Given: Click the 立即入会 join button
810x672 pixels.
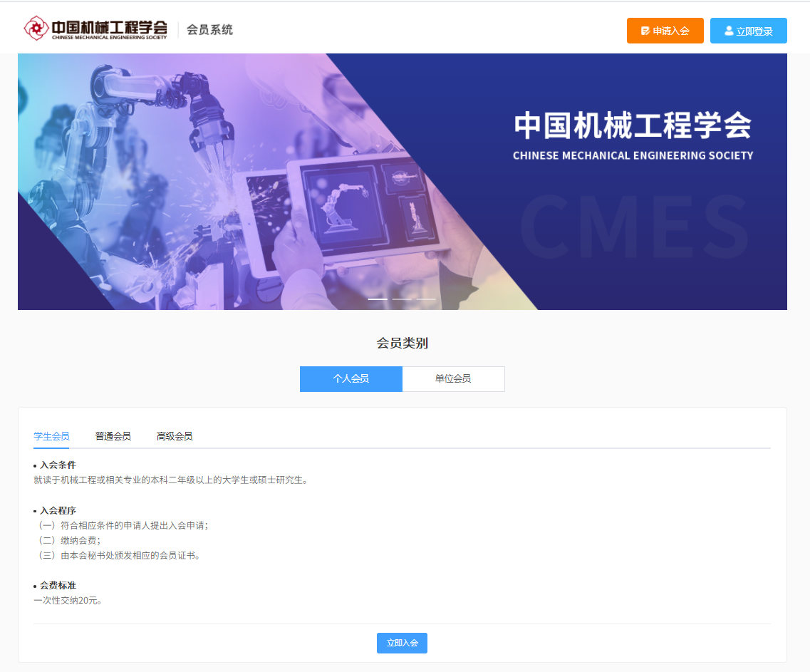Looking at the screenshot, I should pos(402,643).
